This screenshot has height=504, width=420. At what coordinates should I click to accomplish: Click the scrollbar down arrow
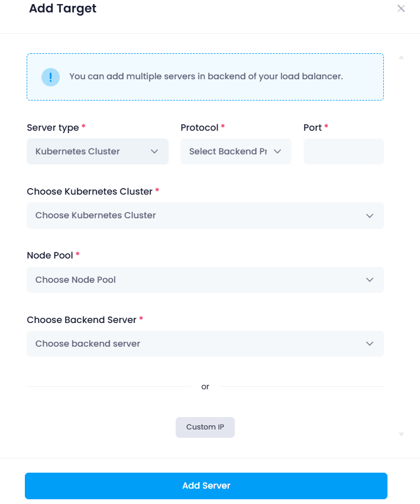(x=401, y=434)
